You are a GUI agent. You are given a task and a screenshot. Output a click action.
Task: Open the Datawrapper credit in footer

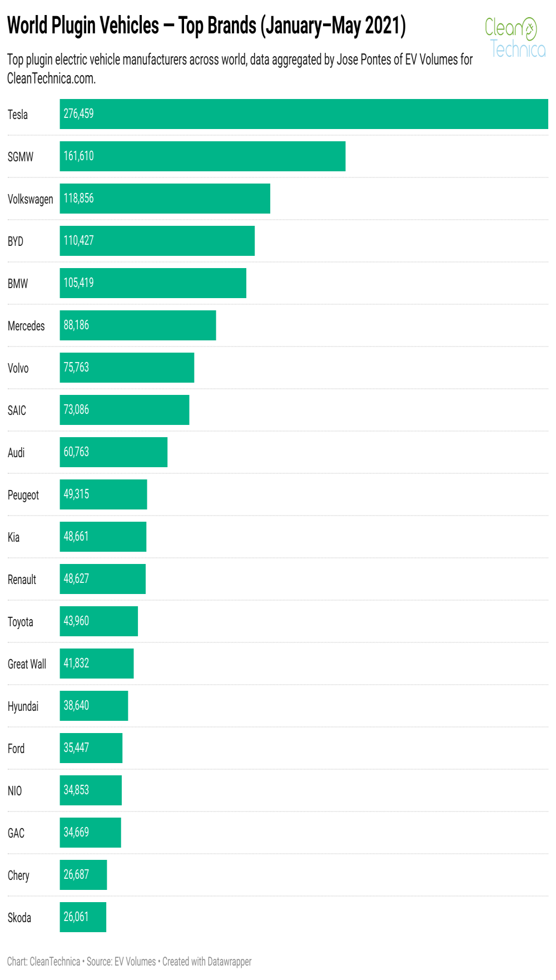tap(207, 962)
